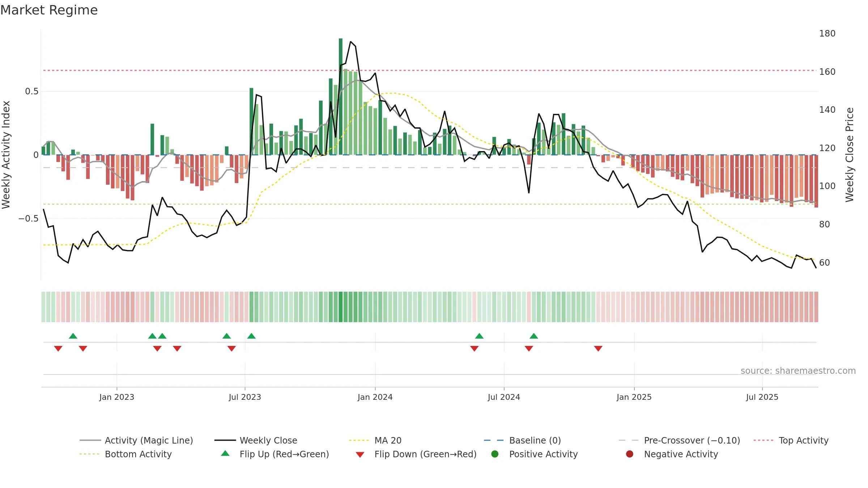Toggle Bottom Activity legend entry
Image resolution: width=868 pixels, height=488 pixels.
pyautogui.click(x=125, y=454)
